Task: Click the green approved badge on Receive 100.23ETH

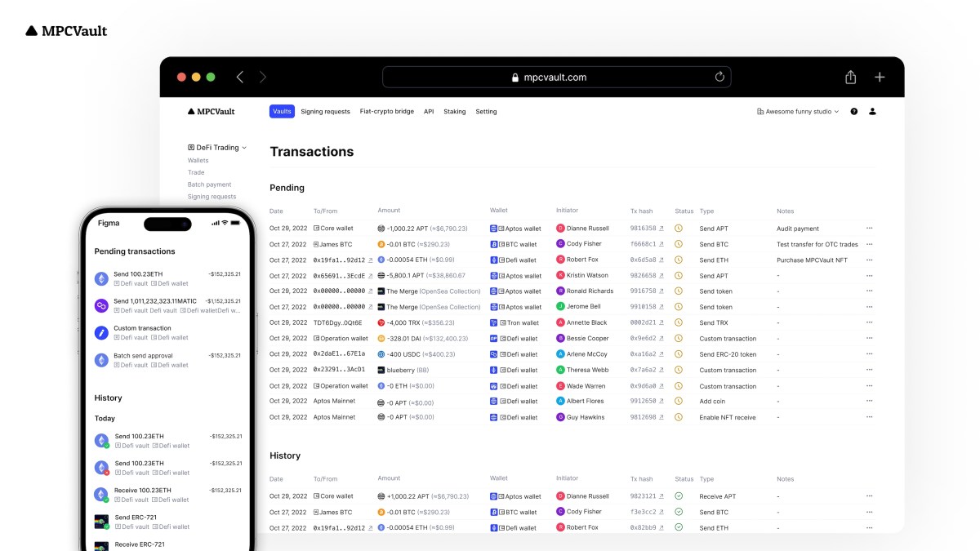Action: pyautogui.click(x=106, y=499)
